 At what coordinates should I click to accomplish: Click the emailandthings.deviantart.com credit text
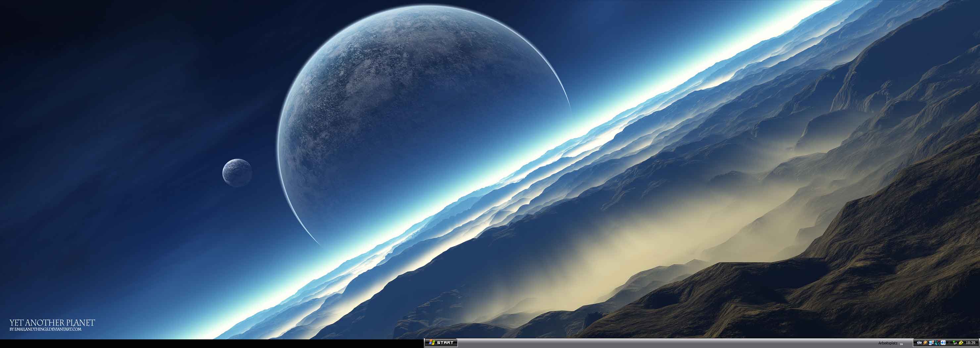pos(46,329)
